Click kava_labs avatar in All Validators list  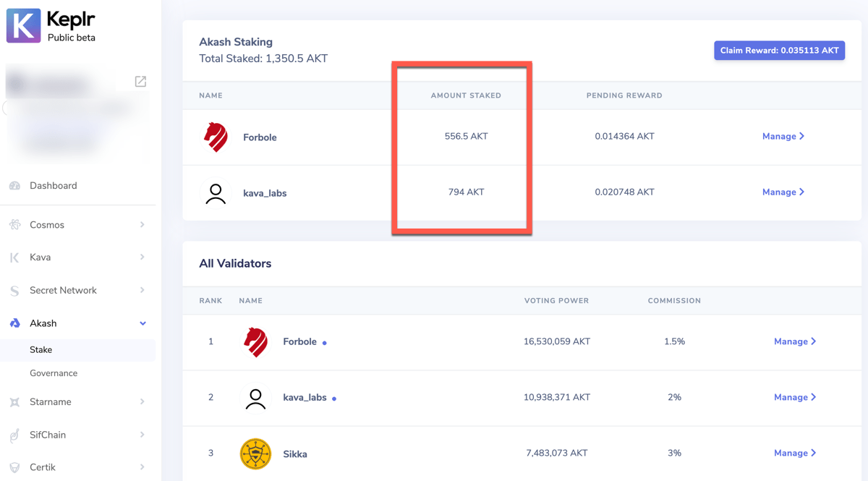[255, 398]
